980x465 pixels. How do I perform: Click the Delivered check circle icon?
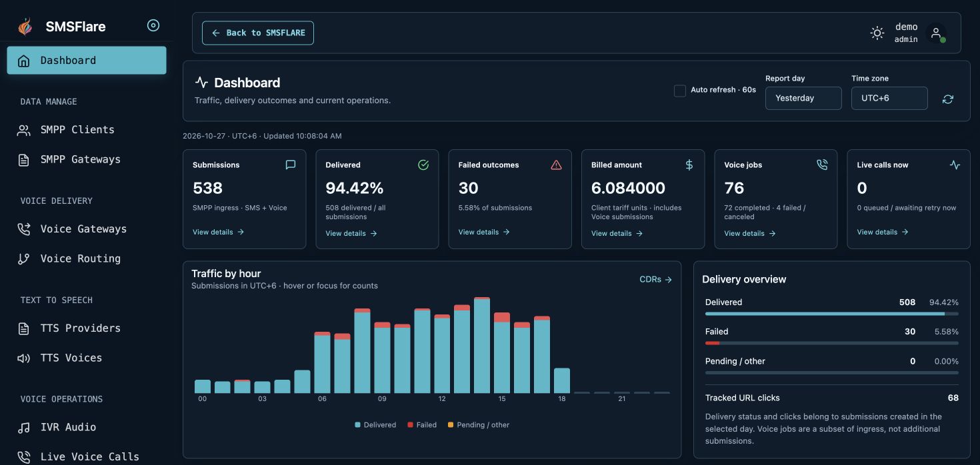point(423,165)
